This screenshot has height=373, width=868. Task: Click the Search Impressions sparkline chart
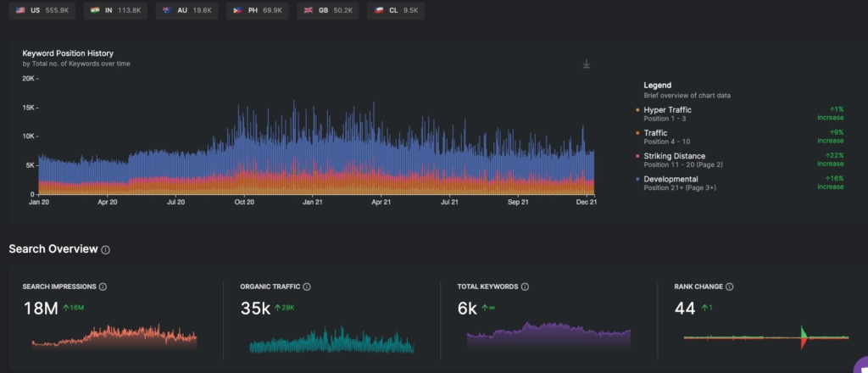pos(114,337)
